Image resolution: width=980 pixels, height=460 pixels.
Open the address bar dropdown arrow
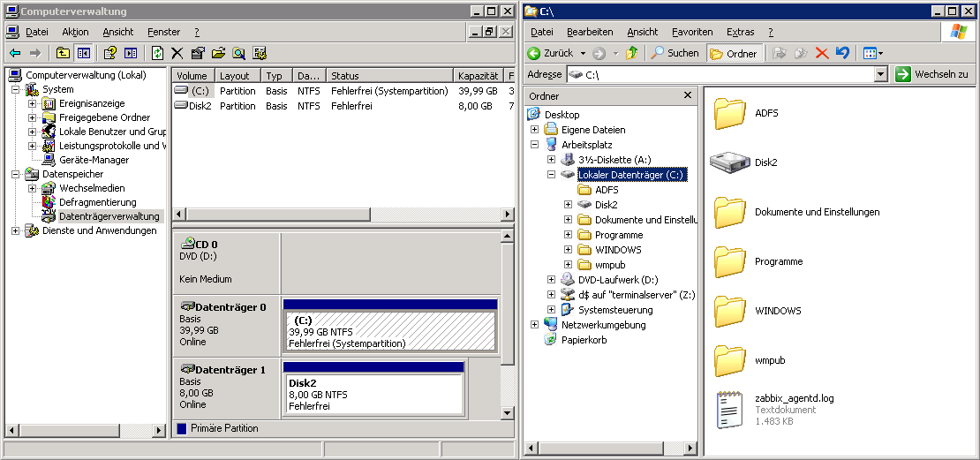pos(880,75)
